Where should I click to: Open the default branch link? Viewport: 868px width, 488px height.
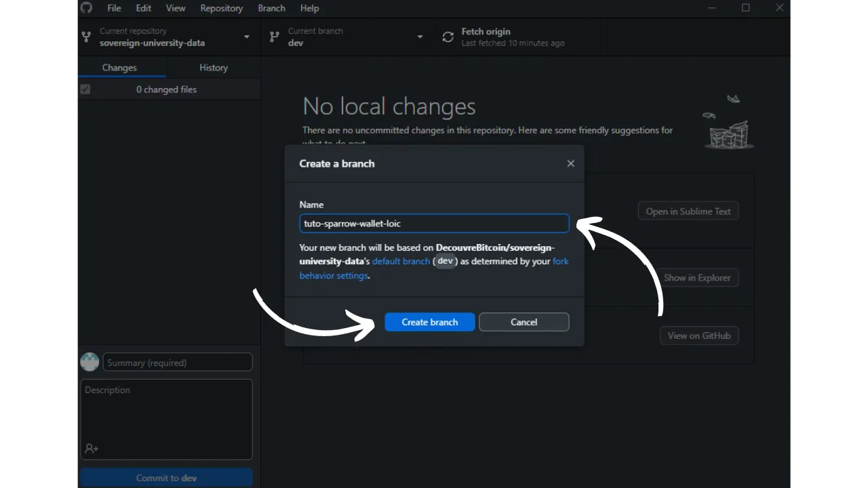[x=401, y=262]
